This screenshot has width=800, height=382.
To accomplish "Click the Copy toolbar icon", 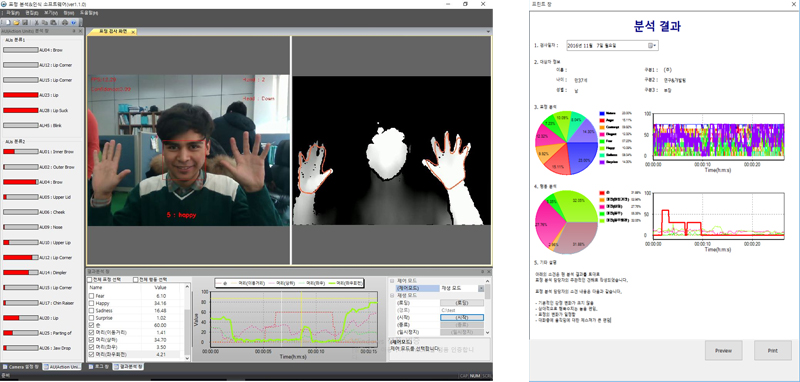I will pos(45,22).
